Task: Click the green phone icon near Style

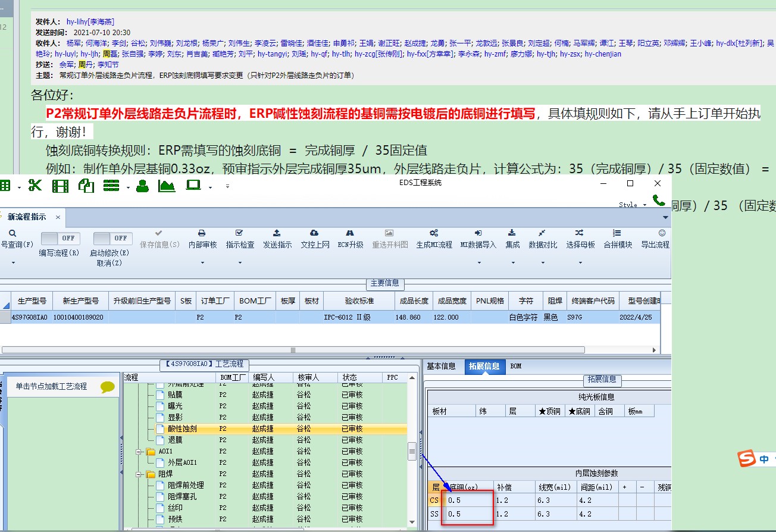Action: pos(659,201)
